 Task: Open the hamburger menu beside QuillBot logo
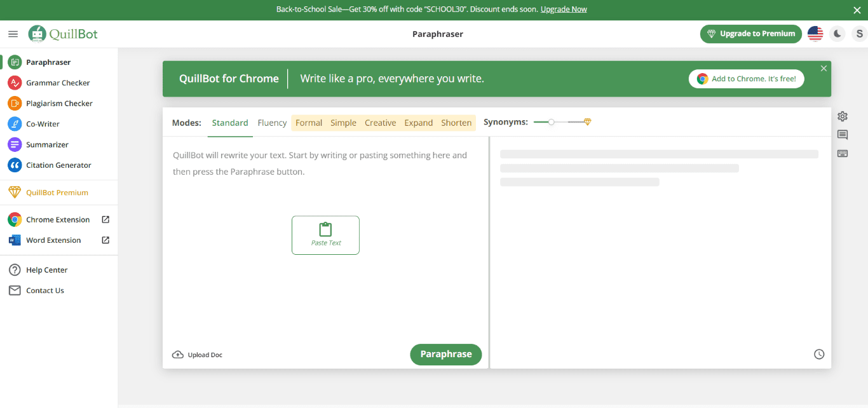13,34
